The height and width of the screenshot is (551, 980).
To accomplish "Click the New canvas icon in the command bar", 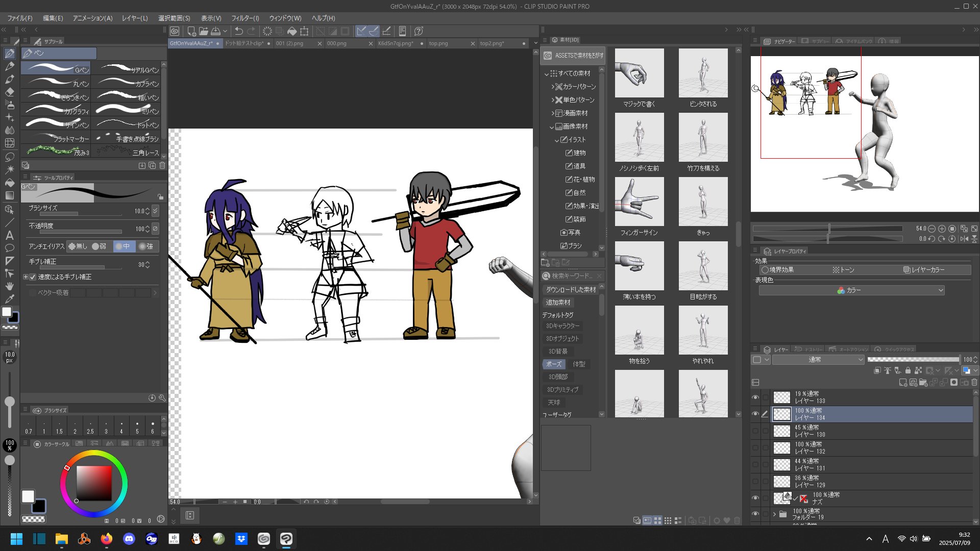I will 191,31.
